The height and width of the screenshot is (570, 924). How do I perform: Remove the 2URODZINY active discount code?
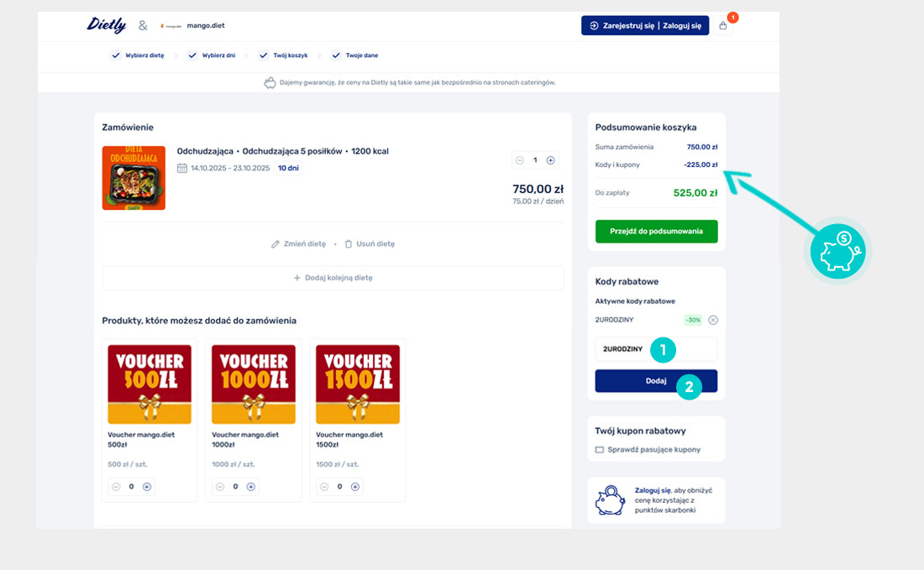click(x=713, y=320)
